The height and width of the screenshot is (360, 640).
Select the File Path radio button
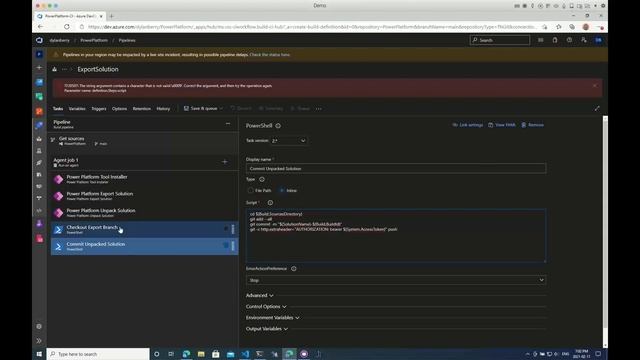[250, 191]
